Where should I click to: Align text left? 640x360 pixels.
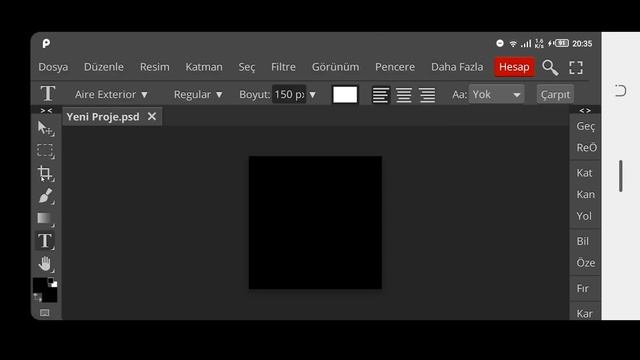[380, 95]
